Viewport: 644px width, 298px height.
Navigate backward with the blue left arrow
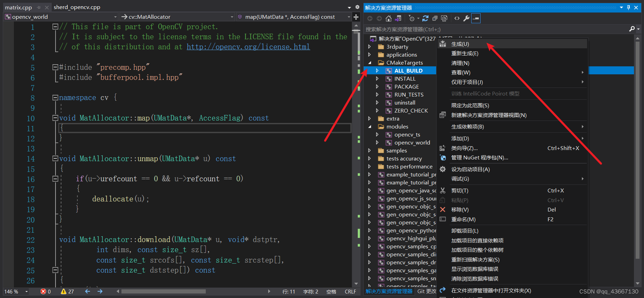(87, 291)
